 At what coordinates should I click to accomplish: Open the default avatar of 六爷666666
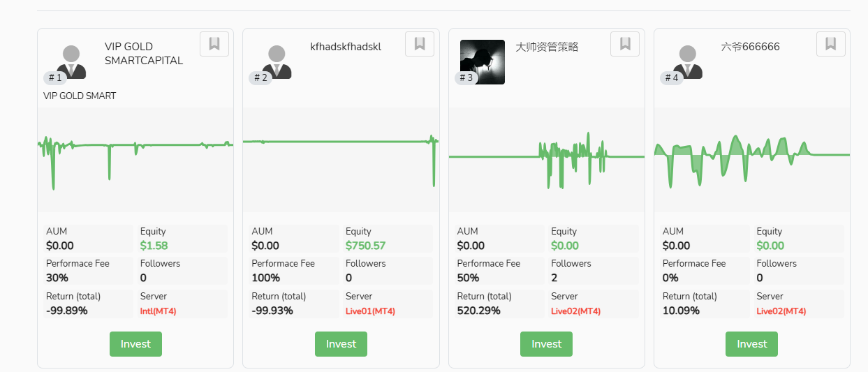688,62
